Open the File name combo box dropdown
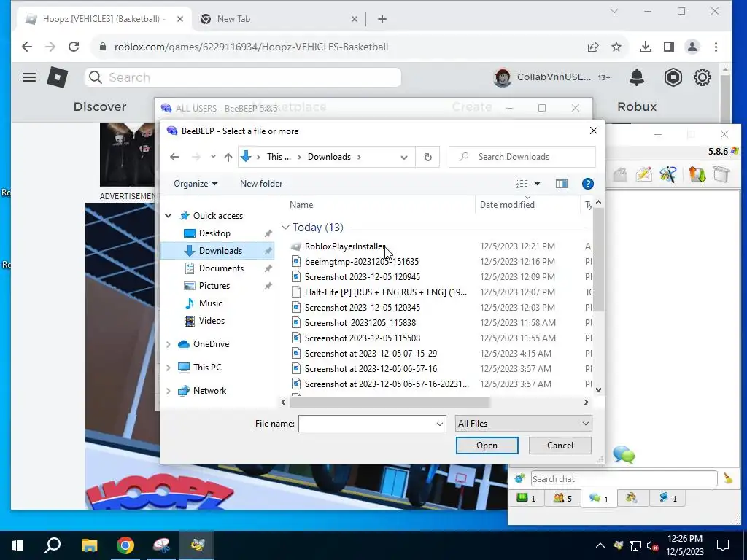747x560 pixels. [439, 424]
